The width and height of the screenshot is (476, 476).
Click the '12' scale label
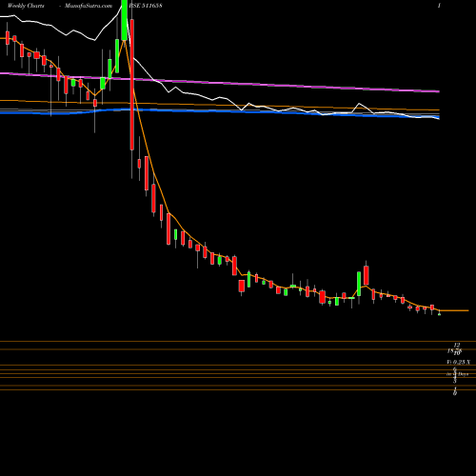[457, 345]
